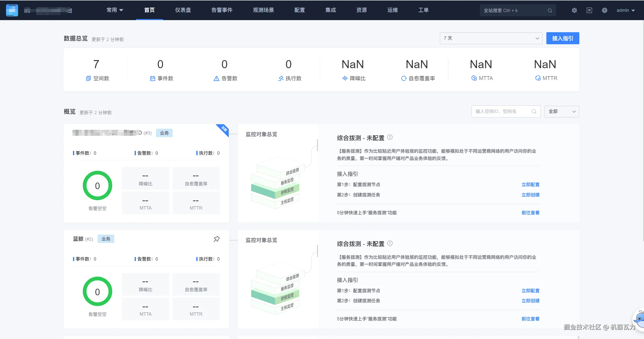Click the search magnifier in global search

point(550,11)
